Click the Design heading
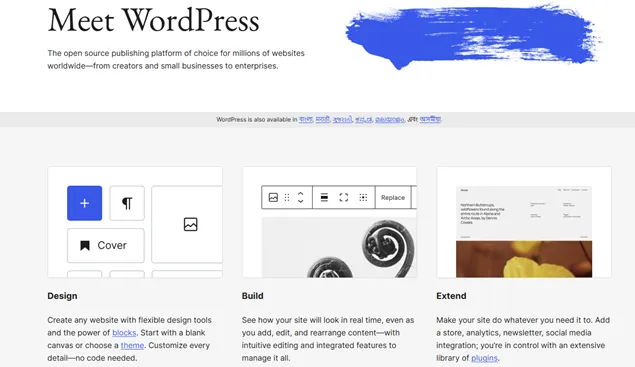The height and width of the screenshot is (367, 635). click(62, 296)
